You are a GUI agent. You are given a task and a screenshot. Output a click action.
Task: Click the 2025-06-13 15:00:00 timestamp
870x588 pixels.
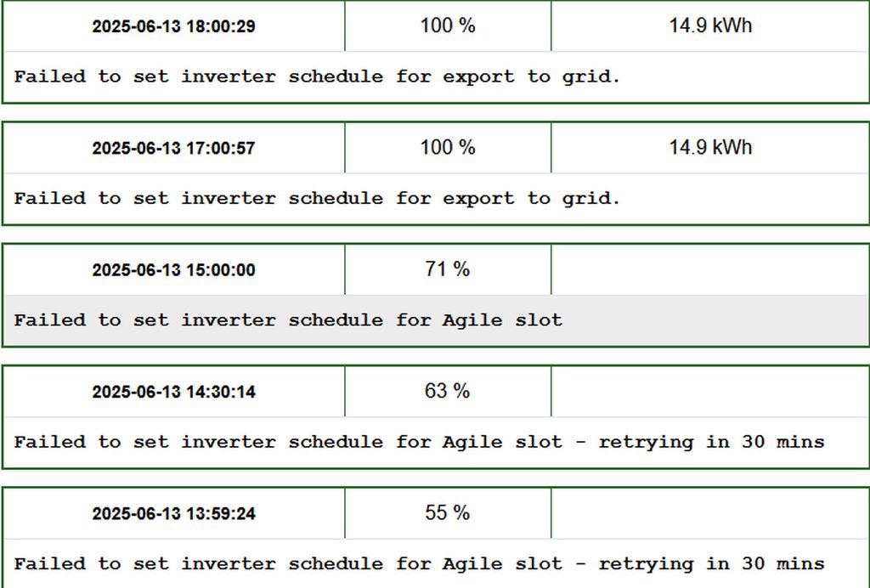173,270
